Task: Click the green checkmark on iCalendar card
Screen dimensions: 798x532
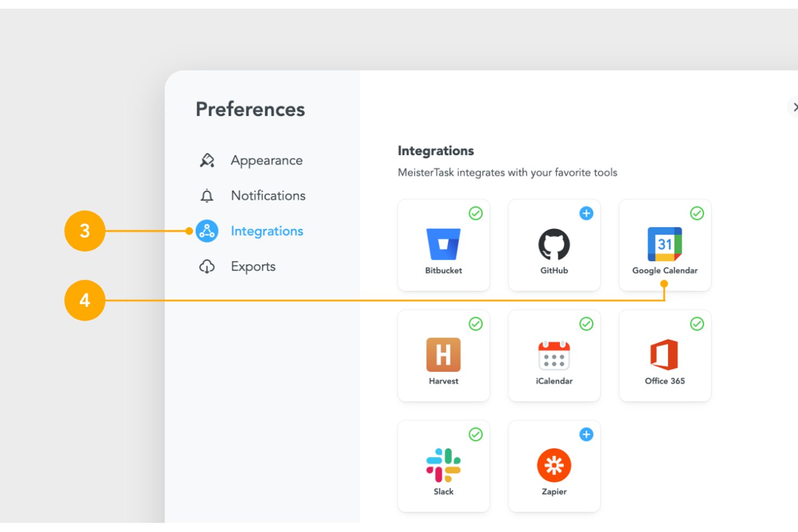Action: (x=586, y=324)
